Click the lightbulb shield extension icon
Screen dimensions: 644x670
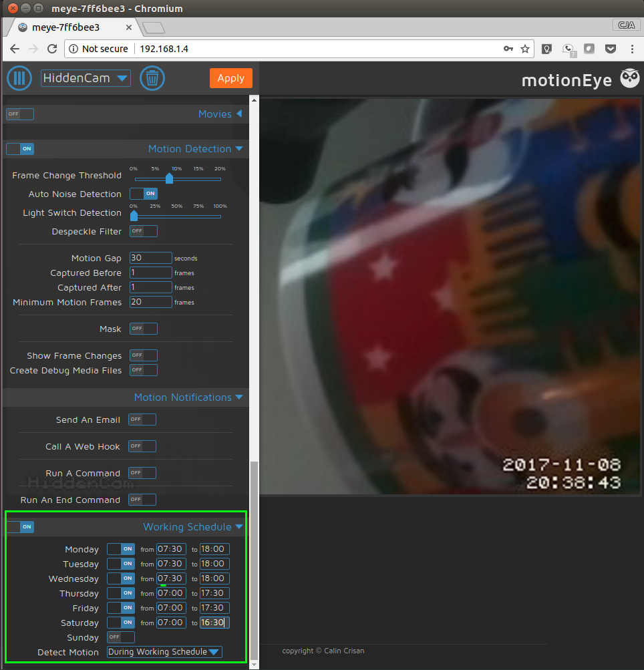(546, 49)
